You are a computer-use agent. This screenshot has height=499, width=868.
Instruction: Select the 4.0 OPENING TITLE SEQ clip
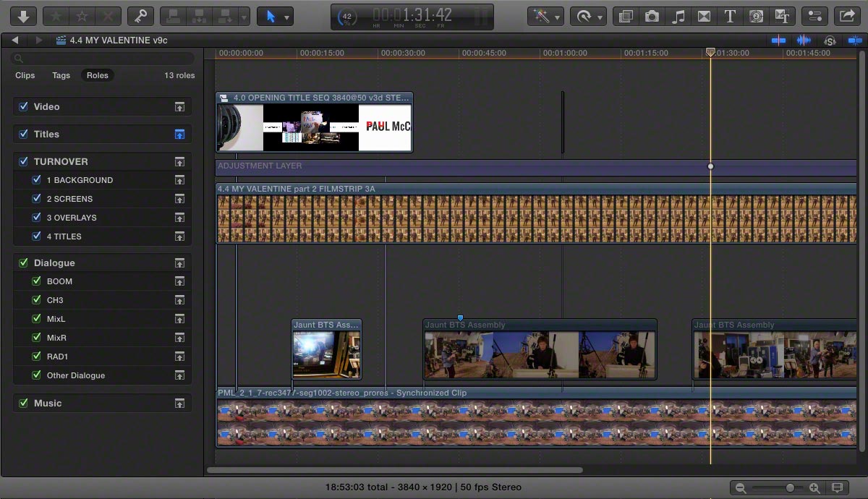point(314,121)
